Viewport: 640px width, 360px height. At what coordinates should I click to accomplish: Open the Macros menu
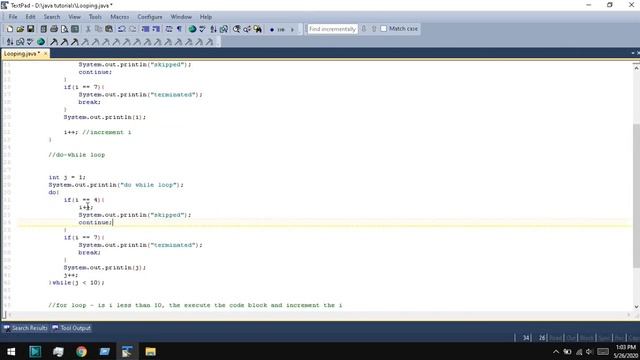coord(120,17)
